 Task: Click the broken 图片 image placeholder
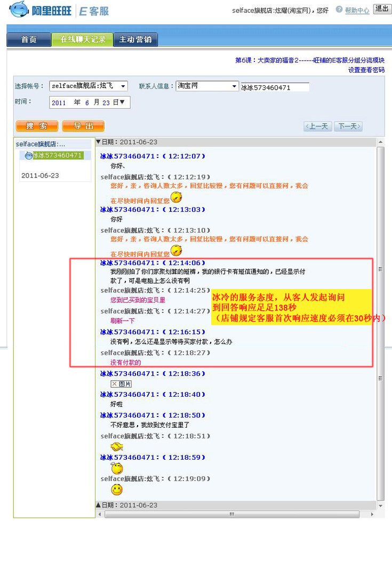(121, 384)
